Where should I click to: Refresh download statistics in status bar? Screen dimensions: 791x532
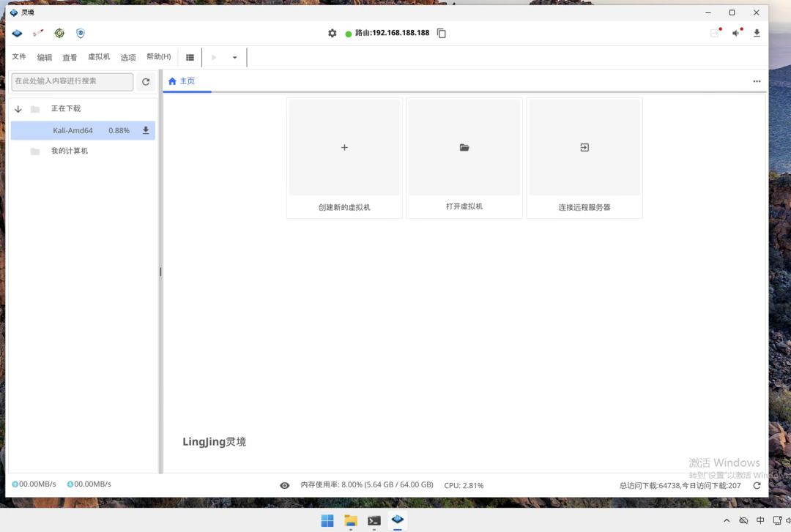point(757,486)
